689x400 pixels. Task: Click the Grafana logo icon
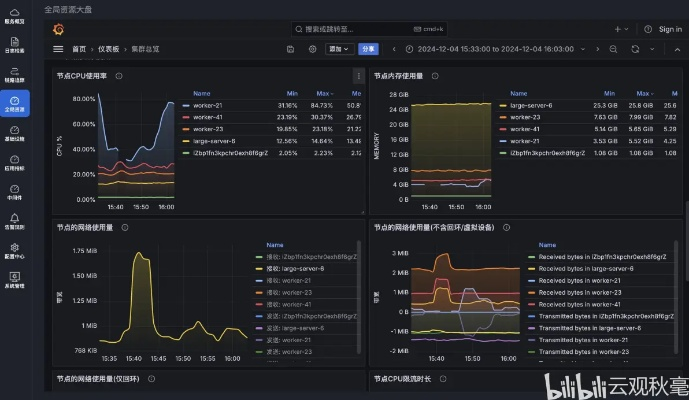tap(59, 29)
